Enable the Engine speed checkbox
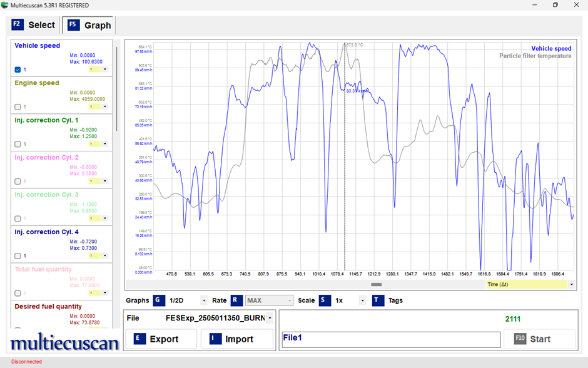Screen dimensions: 588x368 (x=18, y=107)
